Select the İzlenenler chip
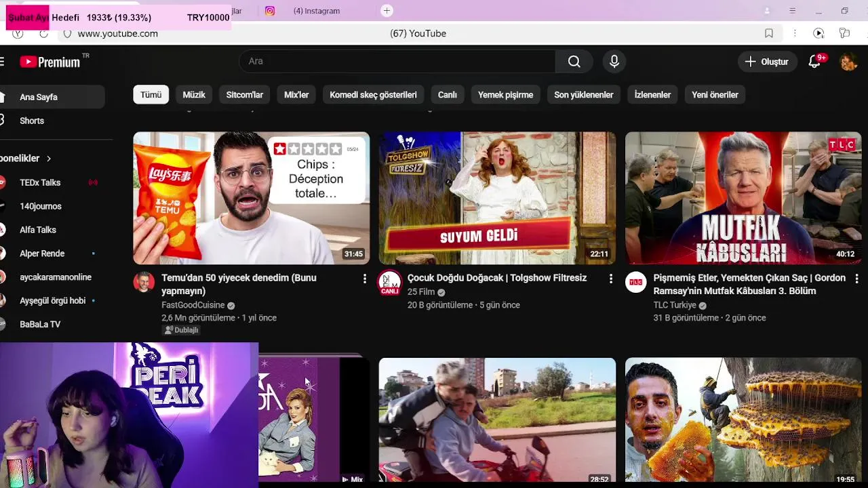Screen dimensions: 868x488 [653, 95]
